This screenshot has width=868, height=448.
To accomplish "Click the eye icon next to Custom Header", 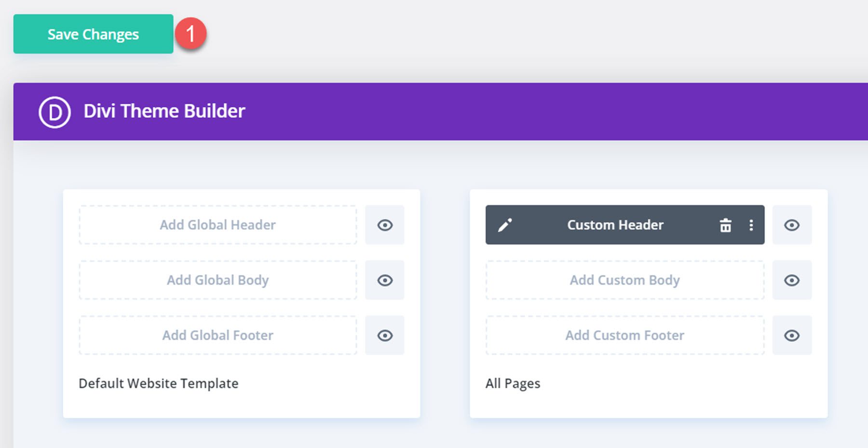I will pyautogui.click(x=792, y=224).
